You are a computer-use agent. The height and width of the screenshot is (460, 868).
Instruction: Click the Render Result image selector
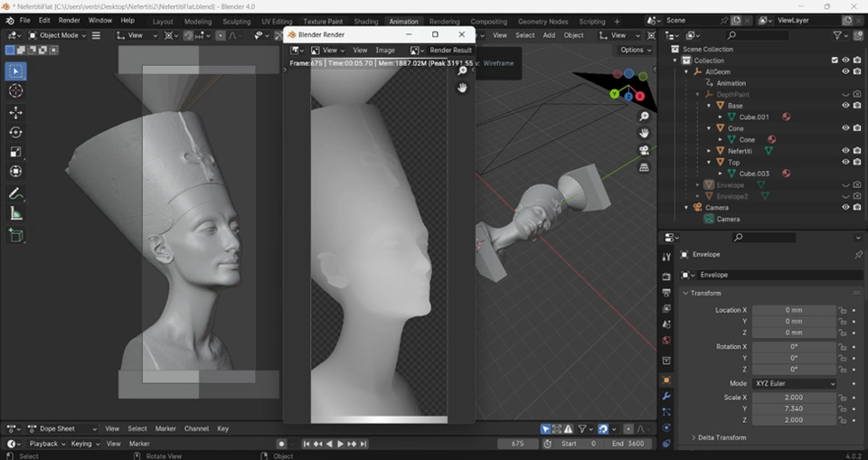pos(450,50)
